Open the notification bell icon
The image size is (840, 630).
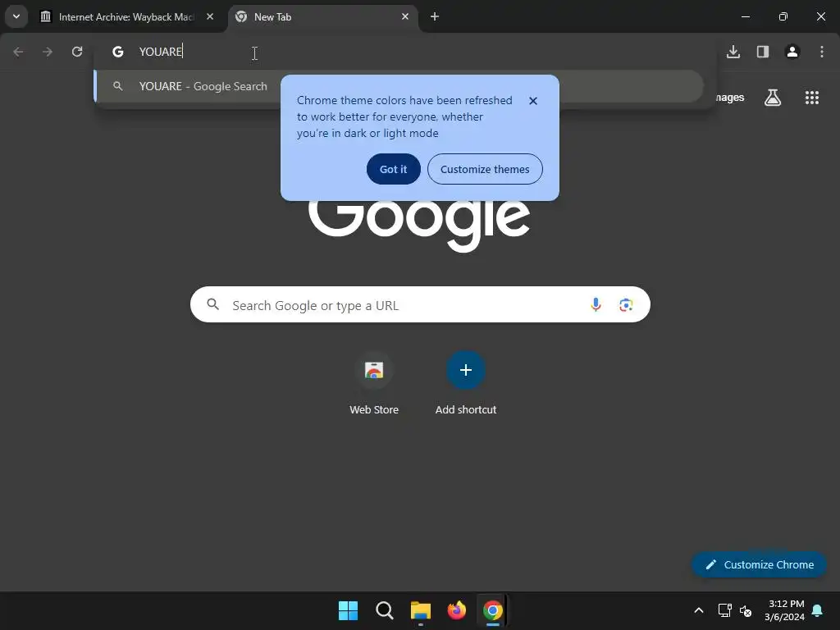818,610
